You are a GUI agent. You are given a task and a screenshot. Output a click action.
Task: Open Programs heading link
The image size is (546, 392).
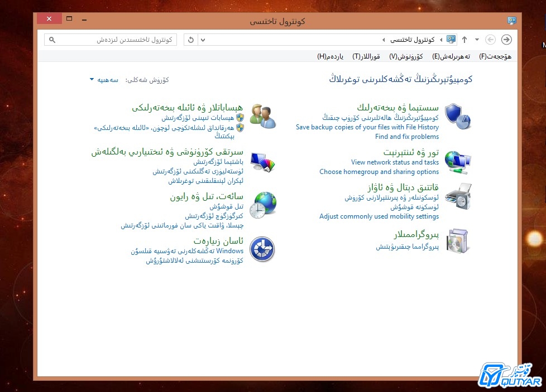point(416,235)
